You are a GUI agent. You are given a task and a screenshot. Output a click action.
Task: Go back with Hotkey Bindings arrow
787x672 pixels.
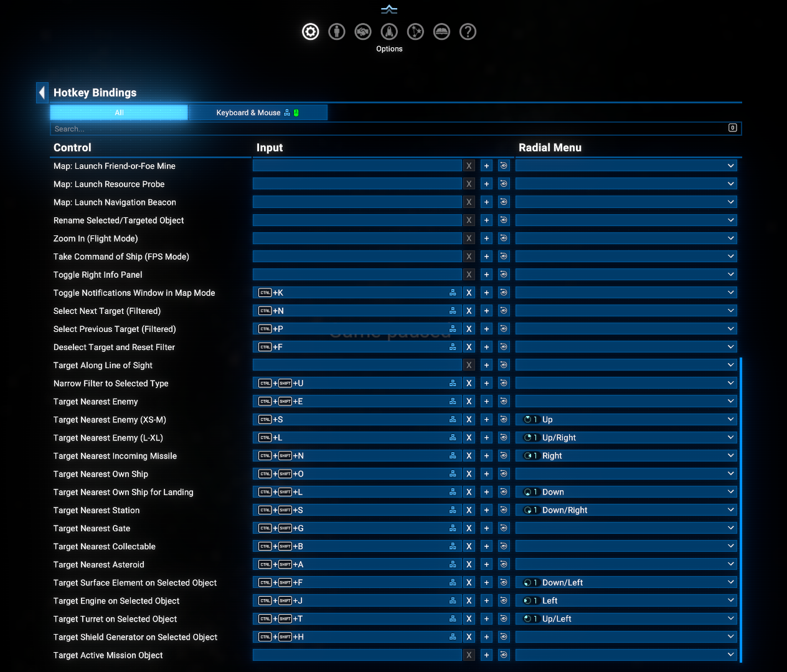coord(42,93)
